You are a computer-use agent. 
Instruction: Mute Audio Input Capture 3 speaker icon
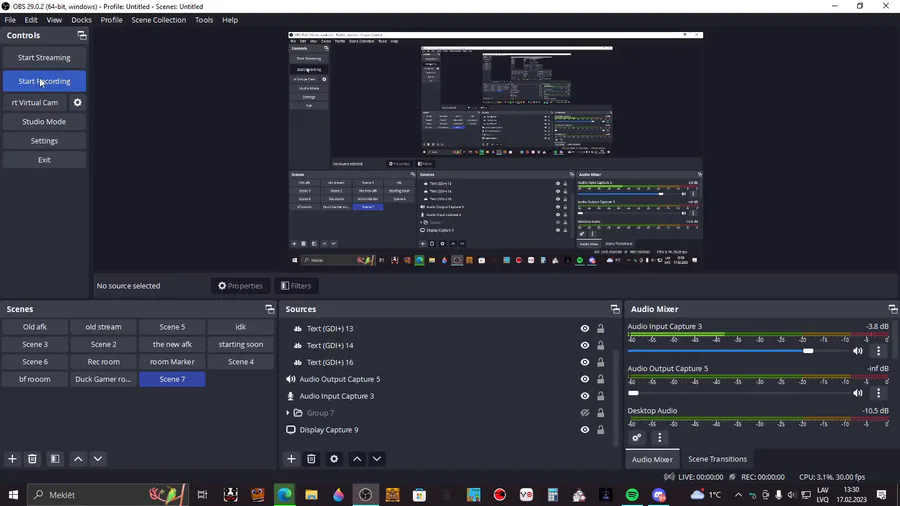[x=858, y=351]
